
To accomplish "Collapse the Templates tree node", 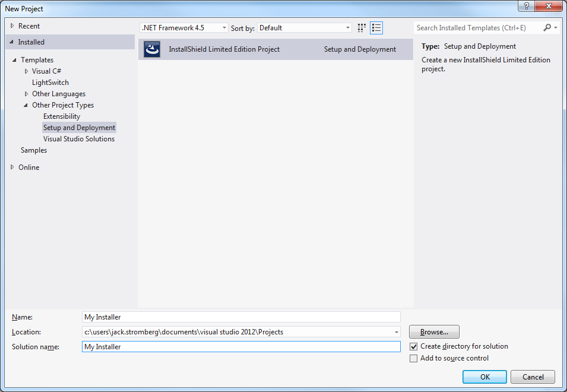I will tap(14, 60).
